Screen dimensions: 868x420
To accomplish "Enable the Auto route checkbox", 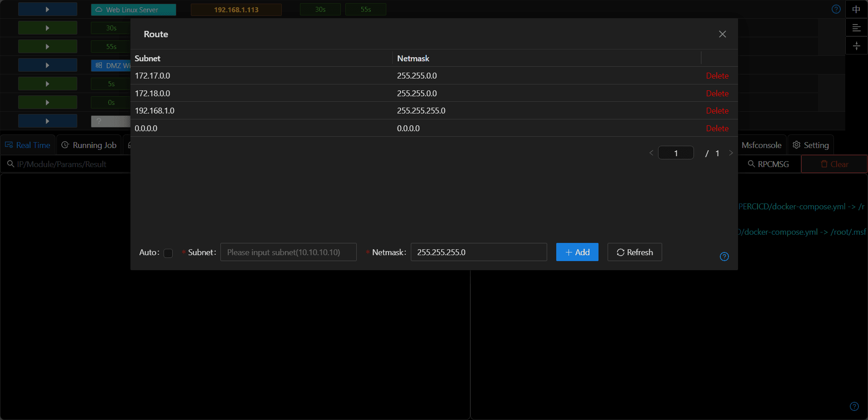I will 168,253.
